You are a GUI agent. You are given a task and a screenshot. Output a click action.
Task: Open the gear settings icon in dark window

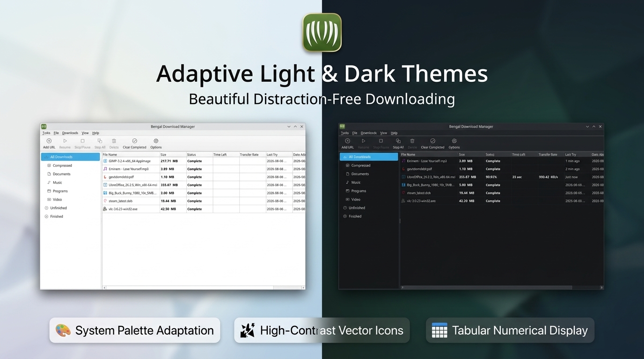click(454, 141)
